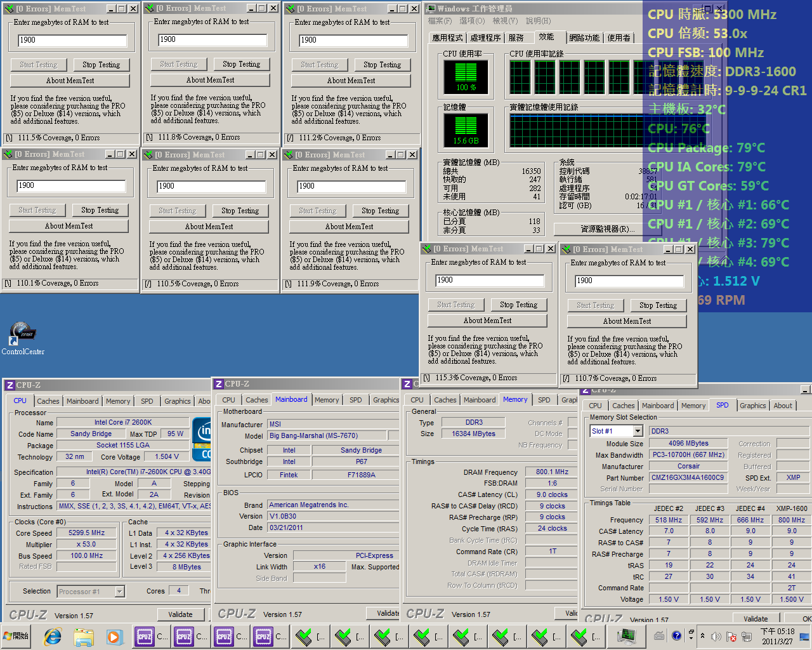The width and height of the screenshot is (812, 650).
Task: Open Task Manager 說明(H) menu
Action: point(538,21)
